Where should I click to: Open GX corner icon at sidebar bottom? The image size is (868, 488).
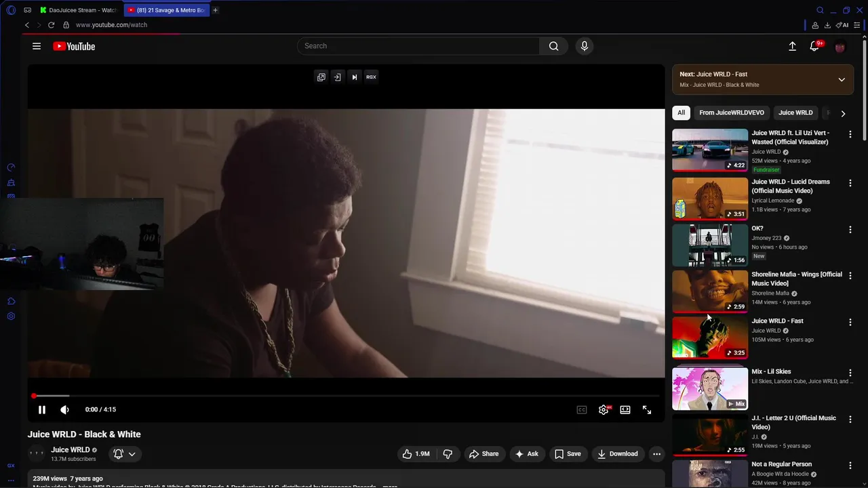(11, 466)
